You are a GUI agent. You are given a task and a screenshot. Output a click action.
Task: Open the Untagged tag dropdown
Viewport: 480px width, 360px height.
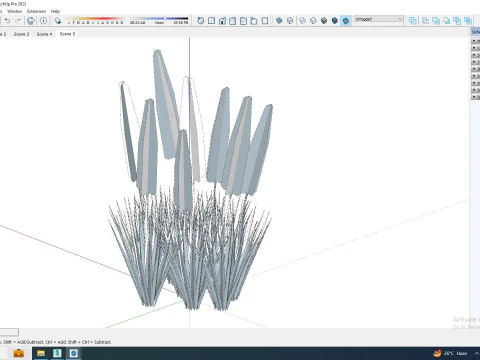click(379, 19)
